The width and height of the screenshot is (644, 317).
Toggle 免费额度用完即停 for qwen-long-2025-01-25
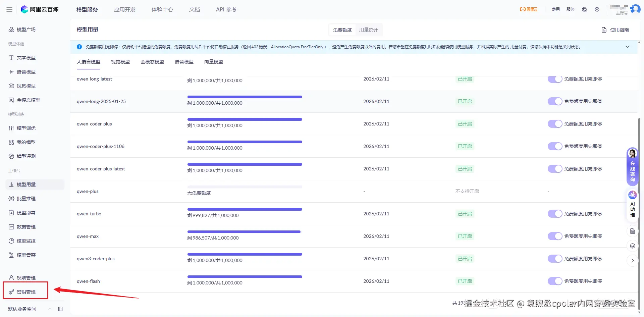pos(555,101)
